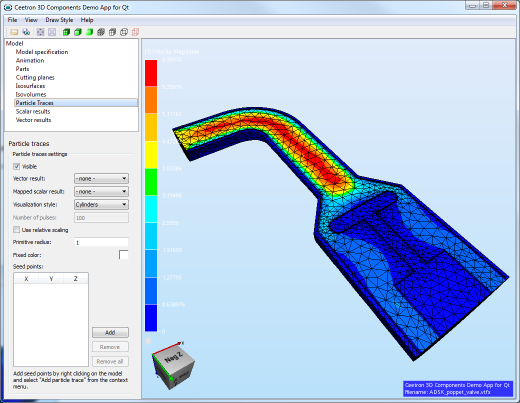Click the Neg Z navigation cube

point(173,366)
